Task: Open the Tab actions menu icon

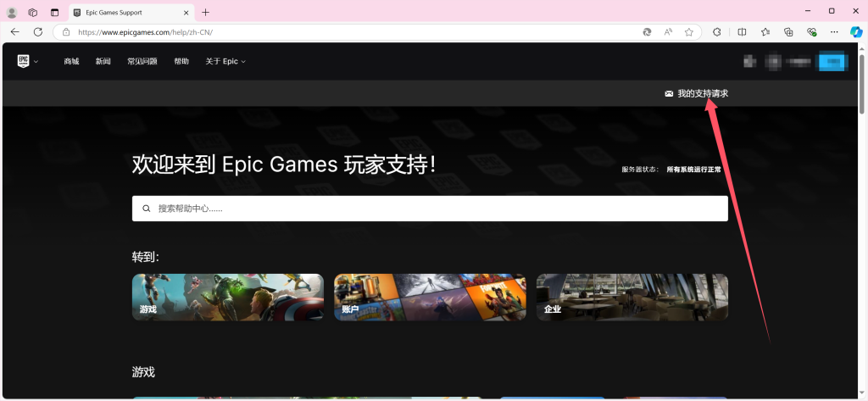Action: coord(54,12)
